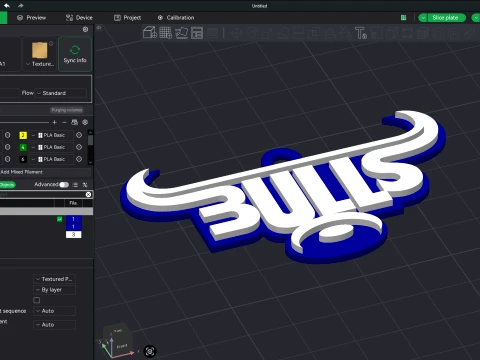Click the Arrange all objects icon

click(x=197, y=33)
